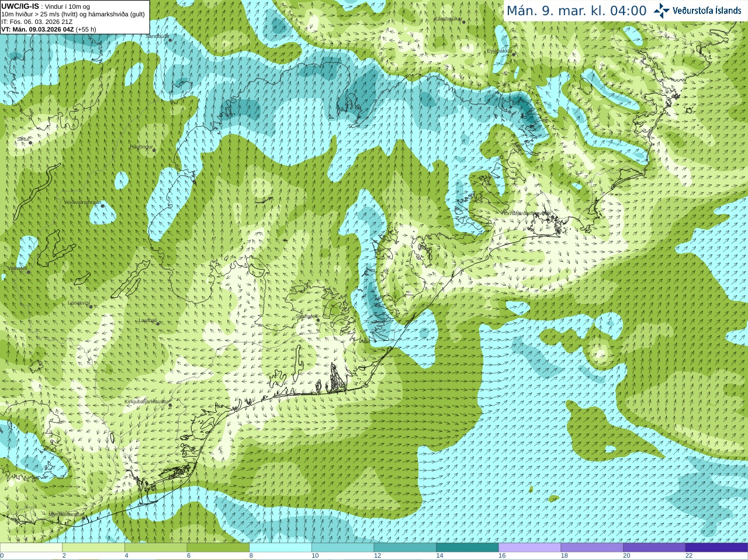Click the Lónakvísl station label
Image resolution: width=748 pixels, height=560 pixels.
click(x=79, y=303)
